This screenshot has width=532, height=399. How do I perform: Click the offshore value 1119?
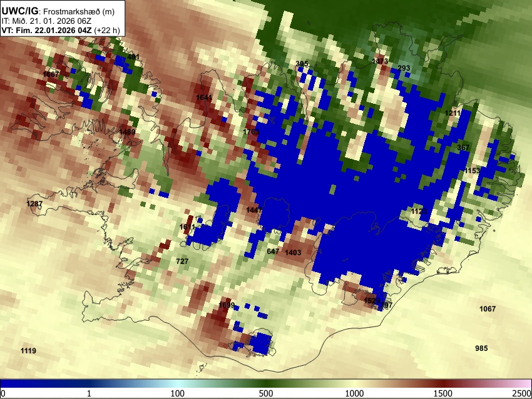click(x=28, y=350)
